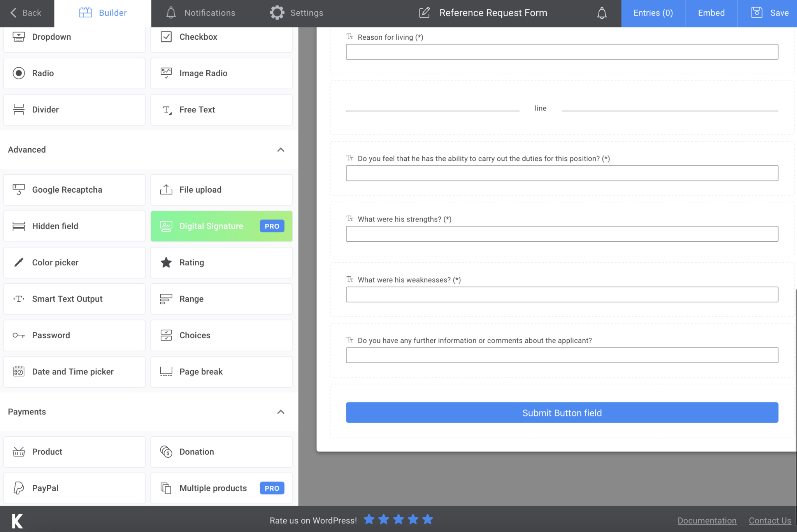Screen dimensions: 797x532
Task: Select the Digital Signature field icon
Action: [165, 226]
